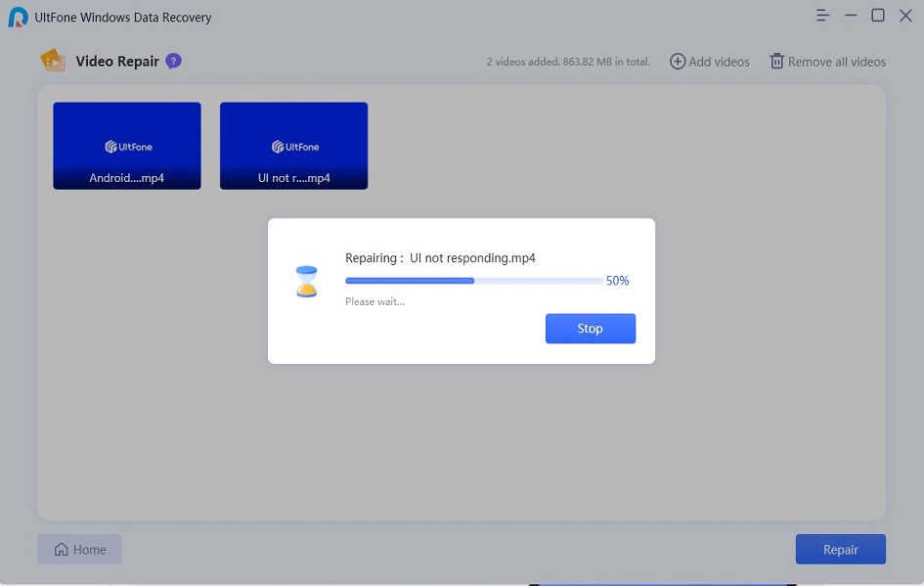Go back using the Home button
The width and height of the screenshot is (924, 586).
click(x=79, y=550)
